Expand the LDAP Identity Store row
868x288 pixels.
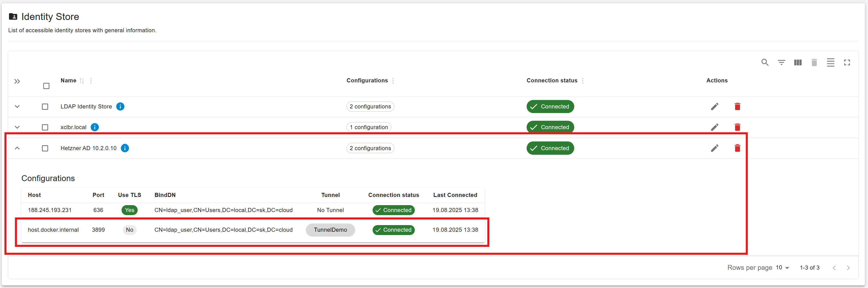tap(17, 106)
